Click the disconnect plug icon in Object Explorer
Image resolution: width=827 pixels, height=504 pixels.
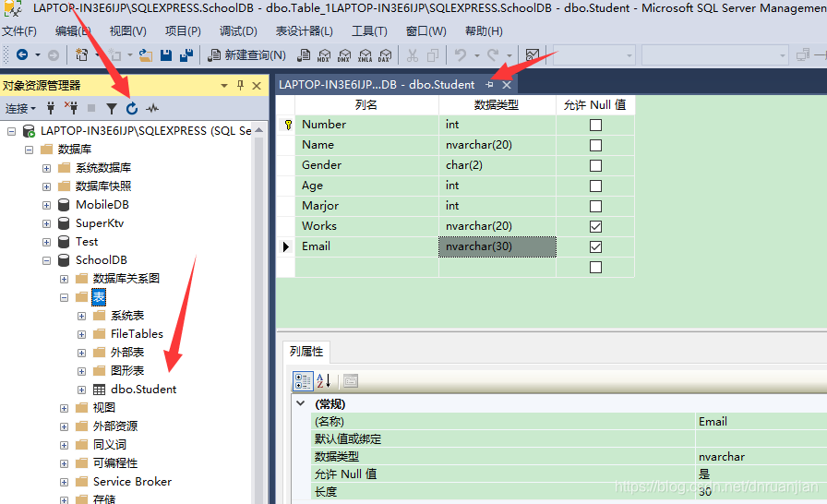[71, 108]
